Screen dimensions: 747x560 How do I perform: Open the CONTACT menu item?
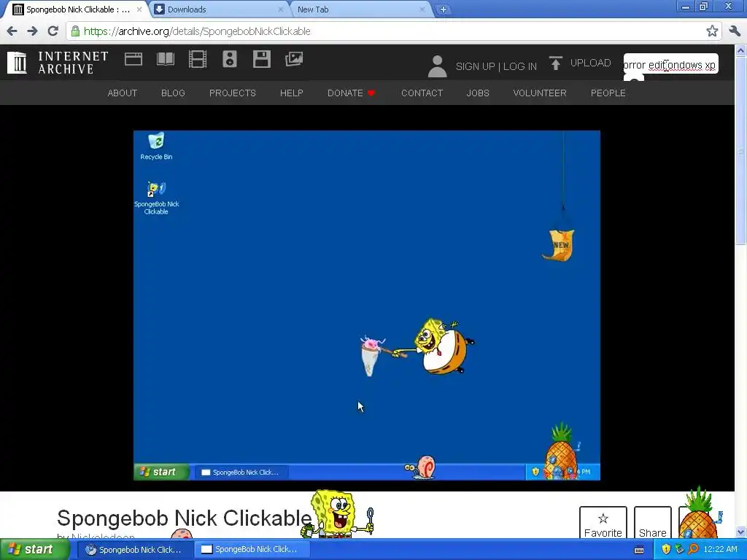pos(422,93)
